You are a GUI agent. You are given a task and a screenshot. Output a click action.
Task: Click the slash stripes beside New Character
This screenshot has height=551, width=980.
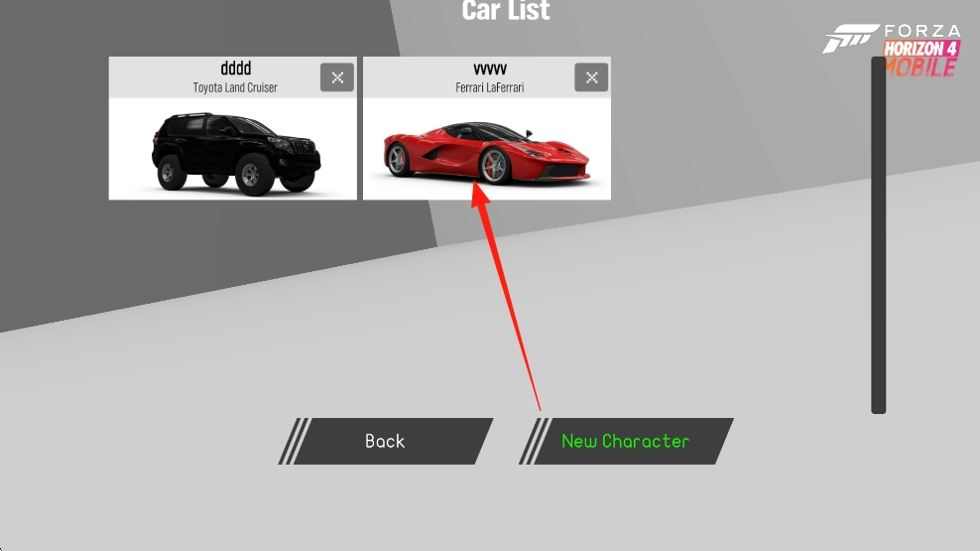tap(534, 441)
